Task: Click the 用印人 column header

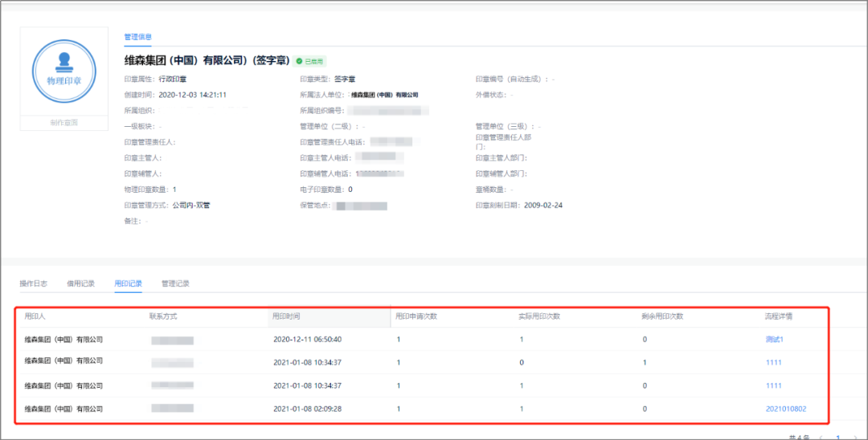Action: click(35, 316)
